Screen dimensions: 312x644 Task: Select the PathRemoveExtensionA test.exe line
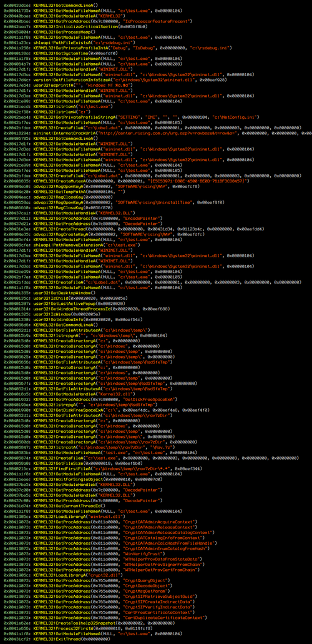click(x=71, y=245)
